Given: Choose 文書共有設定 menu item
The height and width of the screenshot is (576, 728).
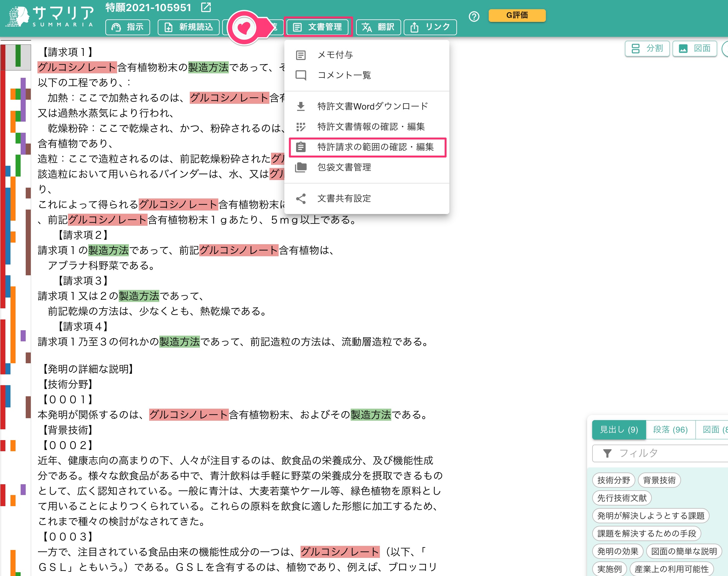Looking at the screenshot, I should (x=367, y=199).
